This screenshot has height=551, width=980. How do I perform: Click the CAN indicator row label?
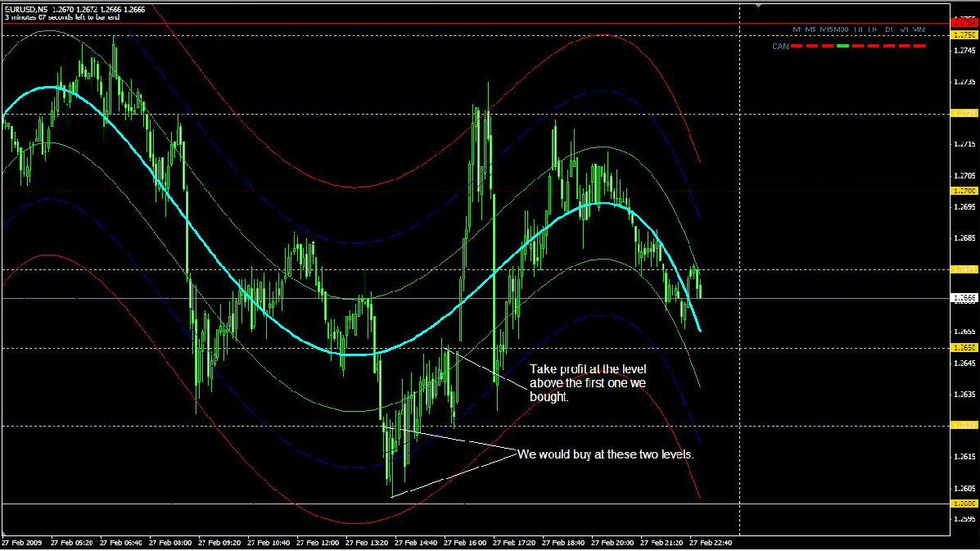pyautogui.click(x=780, y=46)
